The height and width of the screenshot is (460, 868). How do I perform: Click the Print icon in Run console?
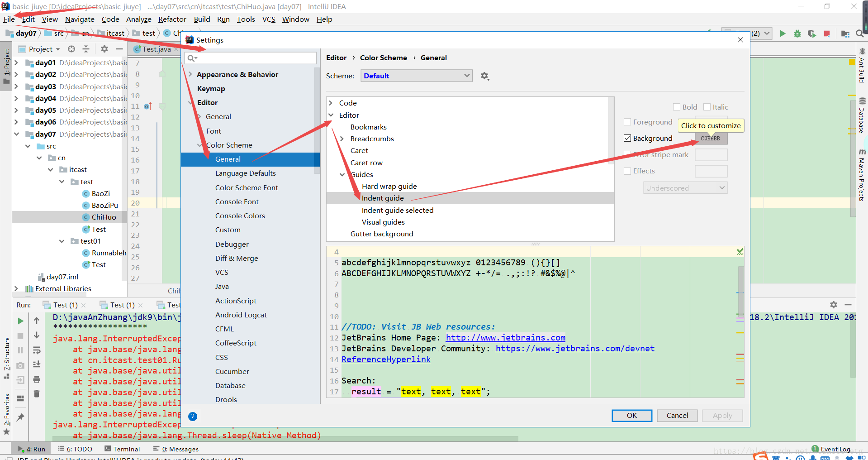coord(37,379)
